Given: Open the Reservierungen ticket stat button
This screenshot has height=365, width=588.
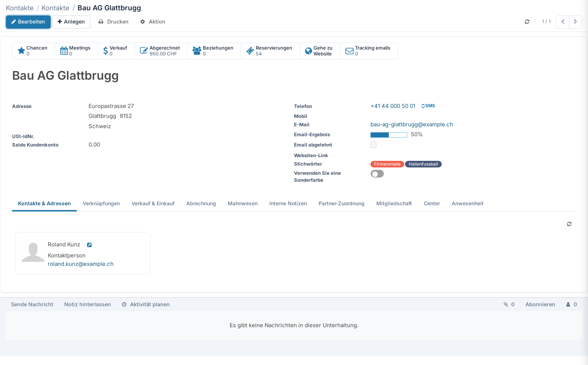Looking at the screenshot, I should 270,51.
